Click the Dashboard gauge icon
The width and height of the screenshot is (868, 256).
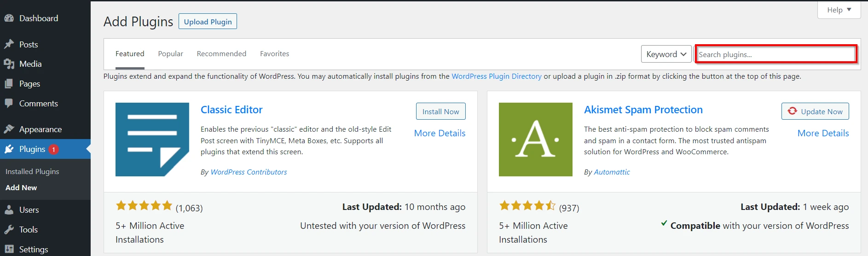[x=9, y=18]
